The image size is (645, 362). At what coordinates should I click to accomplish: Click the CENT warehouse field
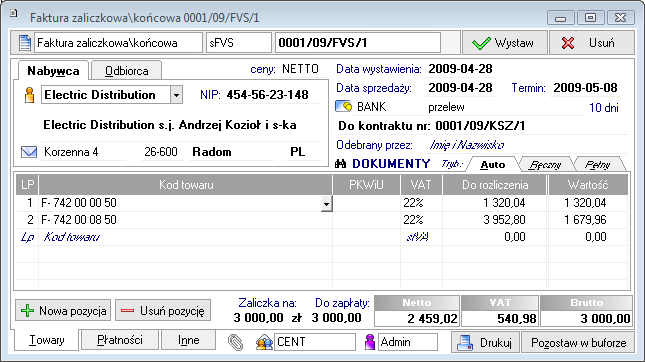[x=315, y=342]
